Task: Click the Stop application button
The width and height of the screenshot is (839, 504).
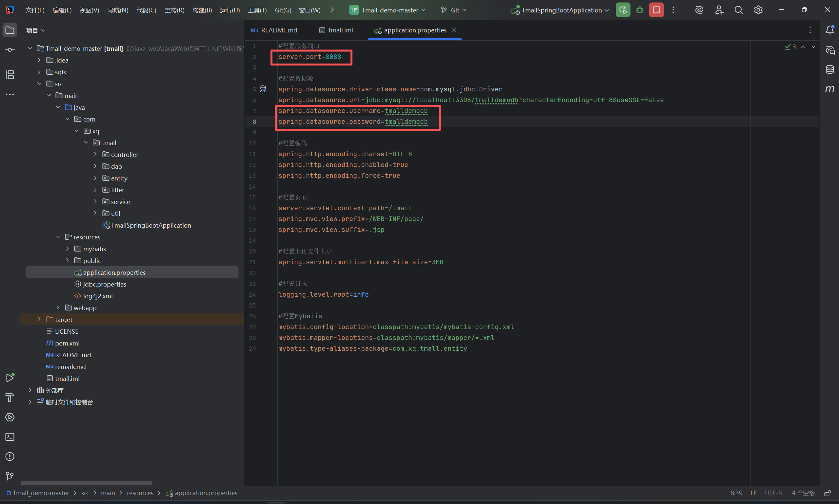Action: (656, 10)
